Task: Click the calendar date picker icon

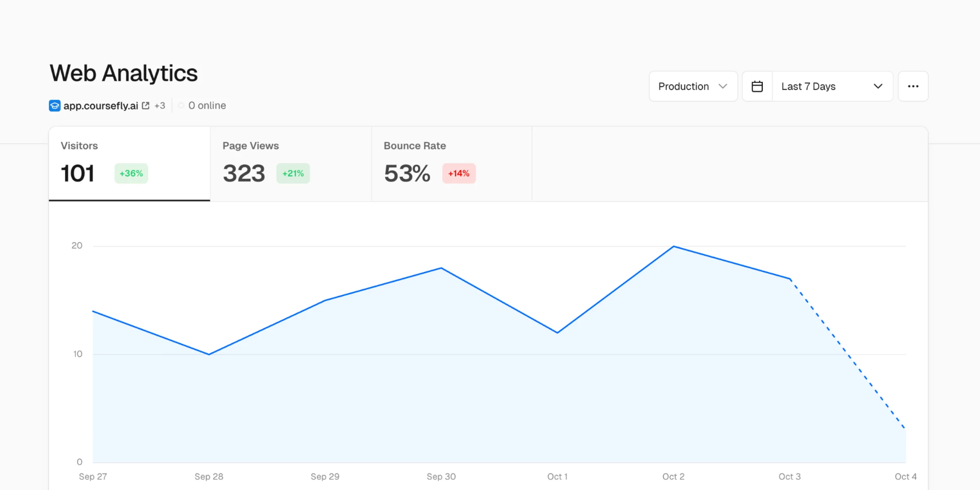Action: [757, 86]
